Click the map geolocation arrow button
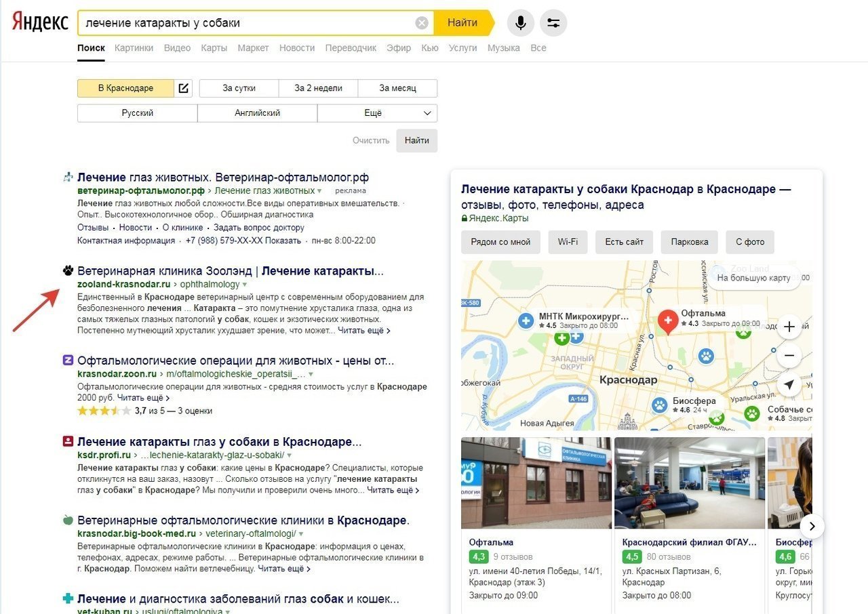 coord(789,385)
